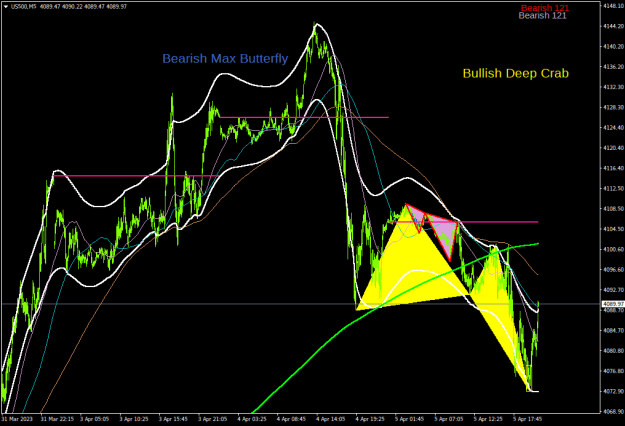Click the 4112.50 price axis label
The image size is (625, 426).
613,188
